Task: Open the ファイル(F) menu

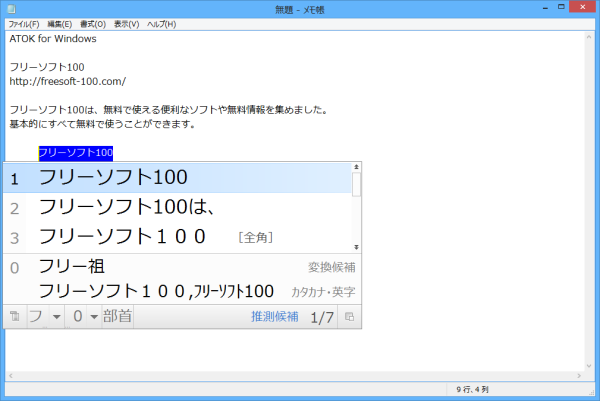Action: click(x=24, y=24)
